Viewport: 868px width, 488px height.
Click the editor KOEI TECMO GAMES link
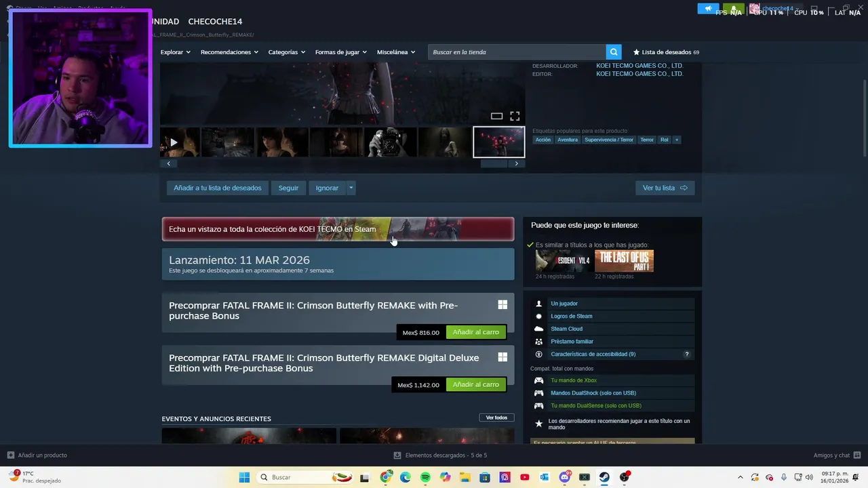pyautogui.click(x=639, y=74)
